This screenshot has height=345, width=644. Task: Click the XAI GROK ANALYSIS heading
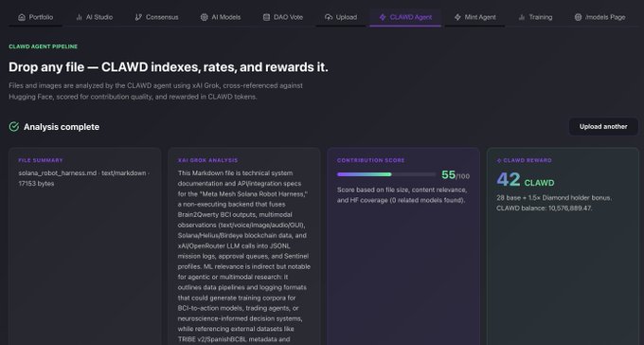click(x=207, y=160)
